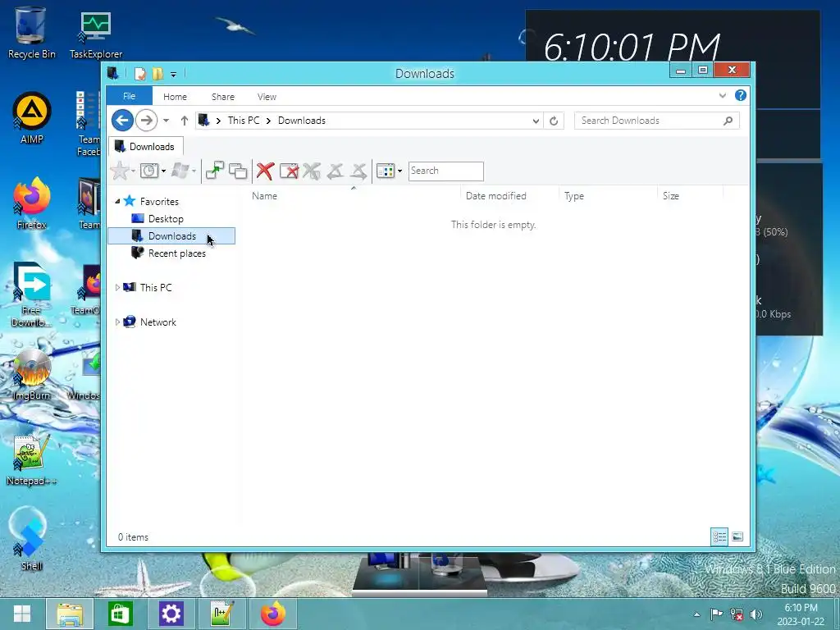Go up one folder level
Screen dimensions: 840x630
(185, 121)
